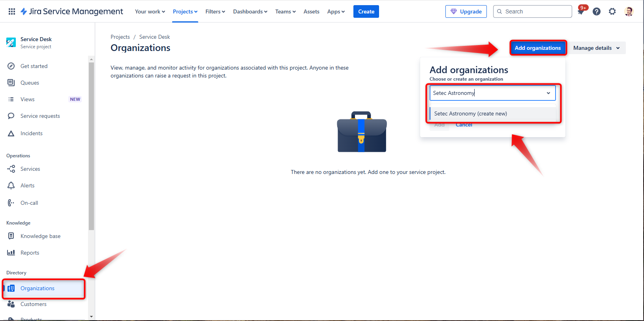Click the Service requests speech bubble icon
Viewport: 644px width, 321px height.
click(x=11, y=116)
